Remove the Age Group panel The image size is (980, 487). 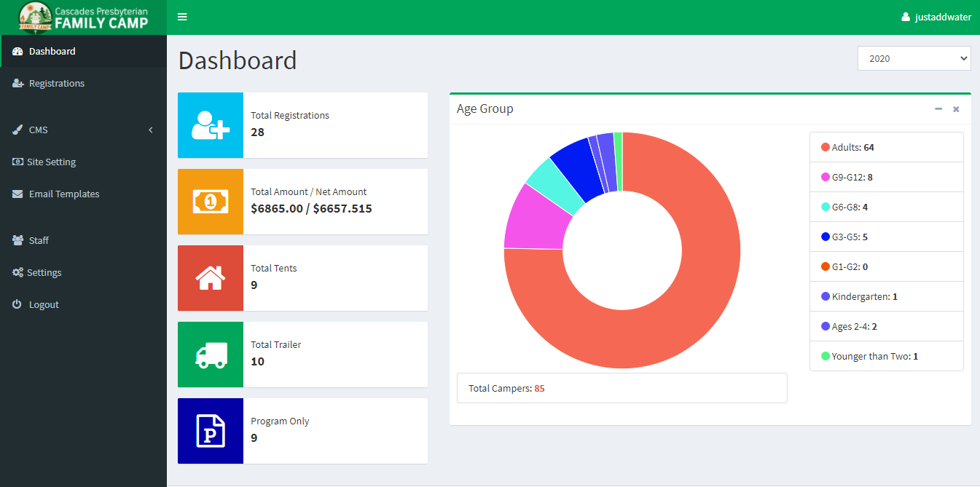956,109
